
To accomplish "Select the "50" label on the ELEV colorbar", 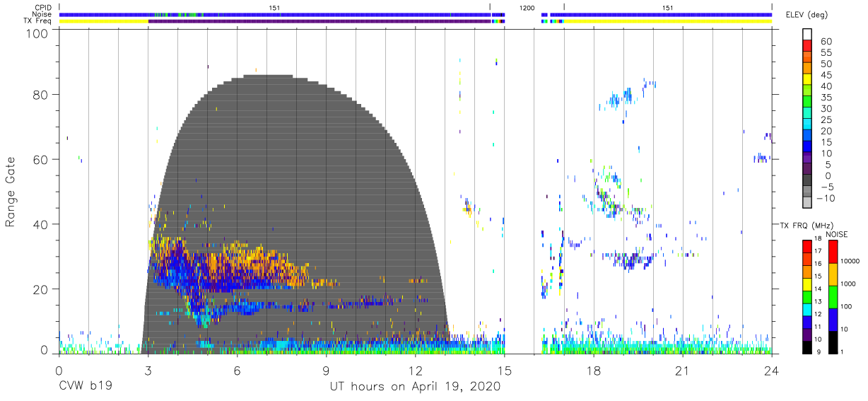I will pyautogui.click(x=826, y=64).
